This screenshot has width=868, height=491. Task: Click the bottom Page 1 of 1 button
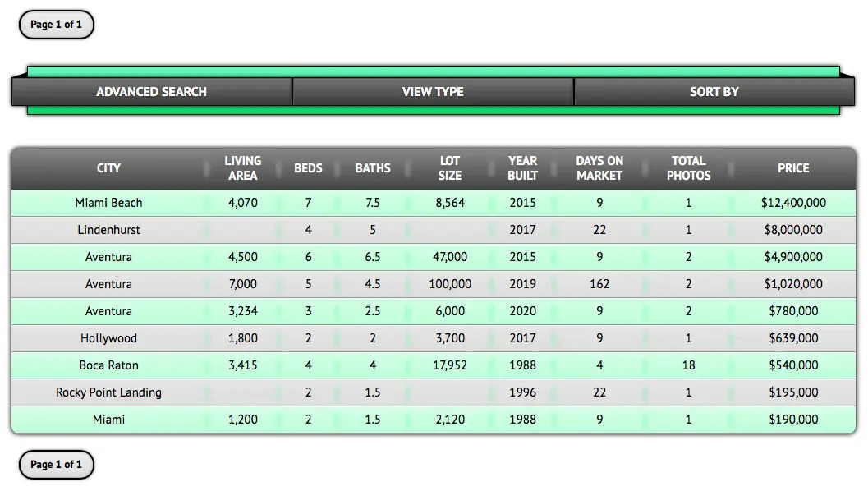click(x=57, y=465)
